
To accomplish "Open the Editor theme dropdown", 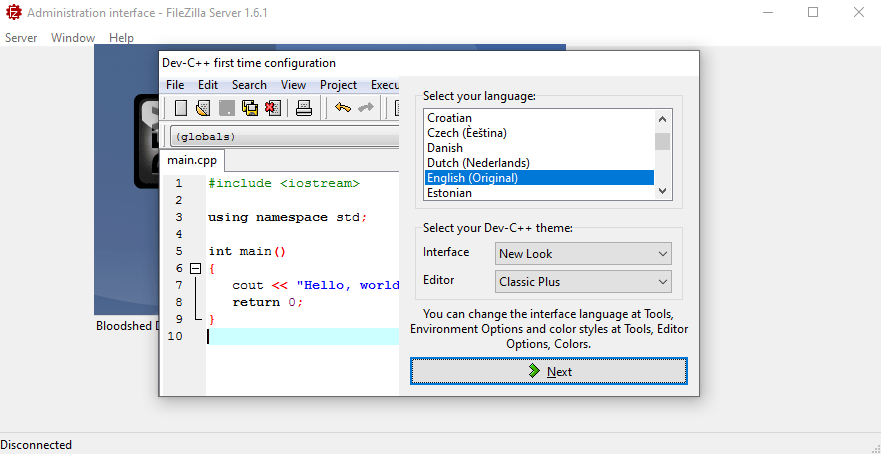I will click(583, 282).
